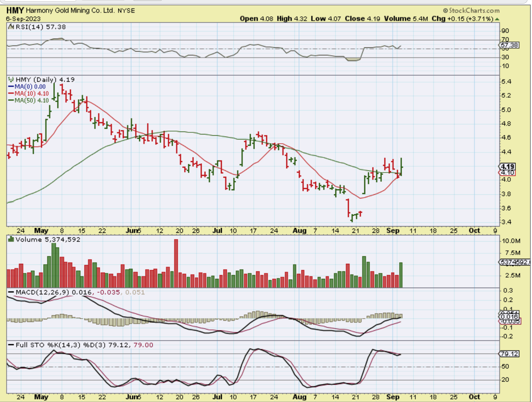Click the Harmony Gold Mining Co. Ltd. name
532x402 pixels.
(x=70, y=10)
